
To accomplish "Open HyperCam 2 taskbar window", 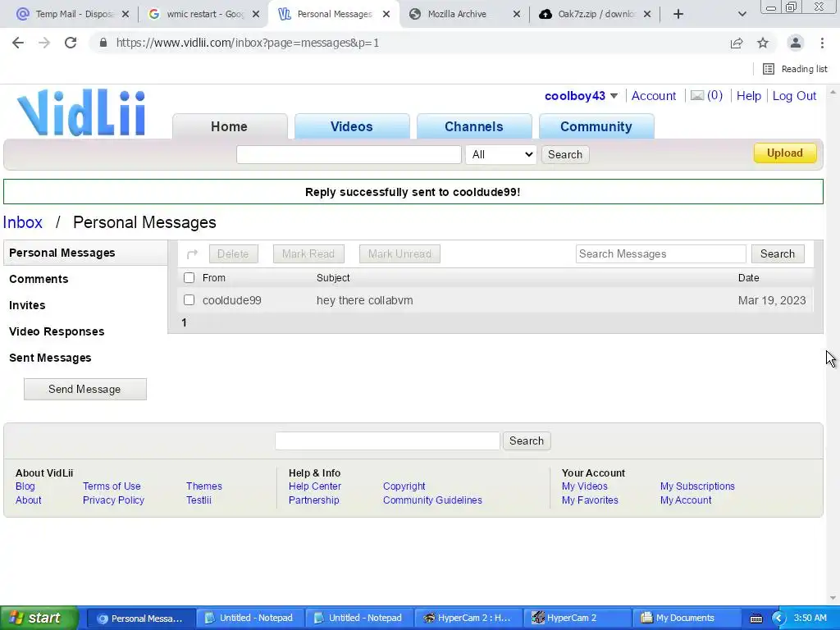I will pos(577,619).
